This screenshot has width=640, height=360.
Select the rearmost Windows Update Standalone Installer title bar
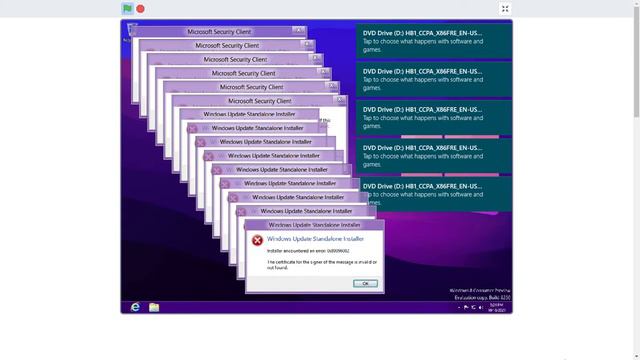[x=249, y=114]
